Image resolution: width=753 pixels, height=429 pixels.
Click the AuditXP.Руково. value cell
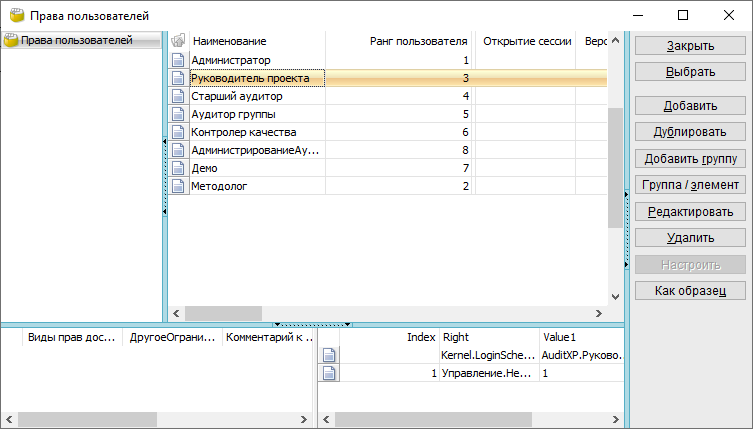(582, 355)
